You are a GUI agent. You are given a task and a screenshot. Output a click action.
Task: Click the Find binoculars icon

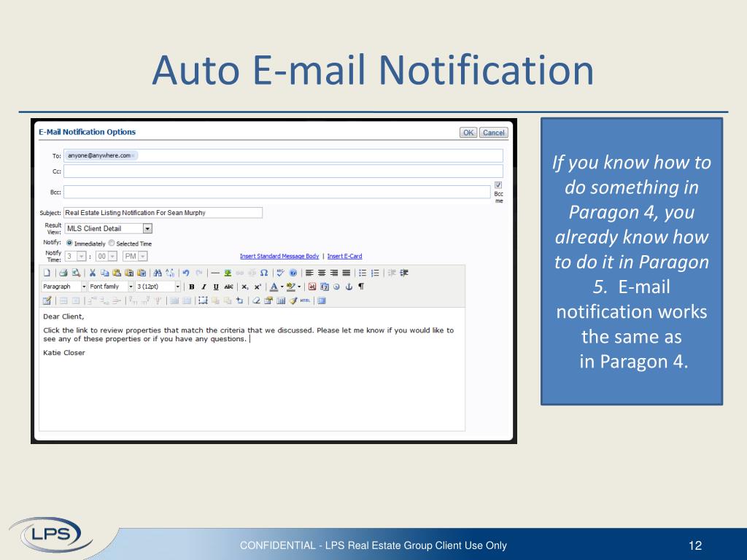click(x=158, y=273)
